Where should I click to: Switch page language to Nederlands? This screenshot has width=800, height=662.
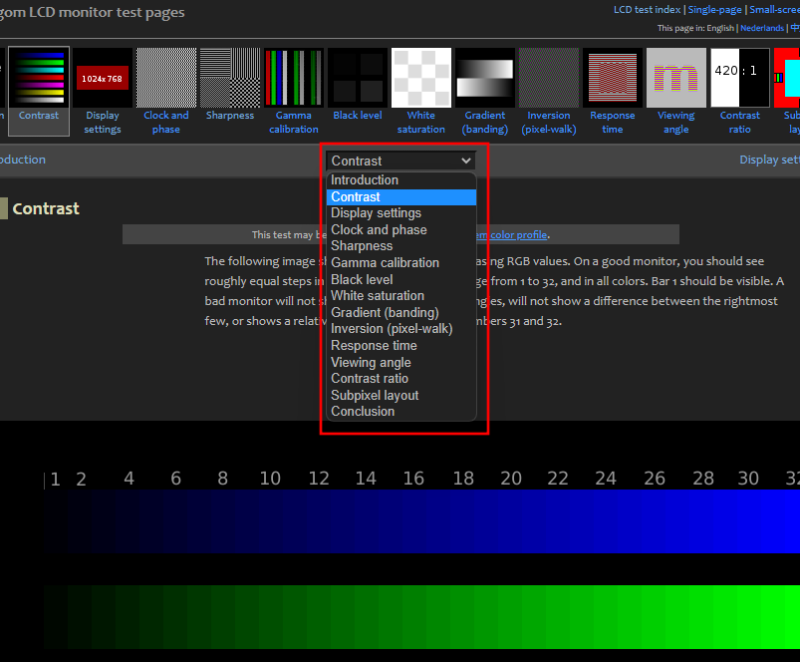coord(762,28)
